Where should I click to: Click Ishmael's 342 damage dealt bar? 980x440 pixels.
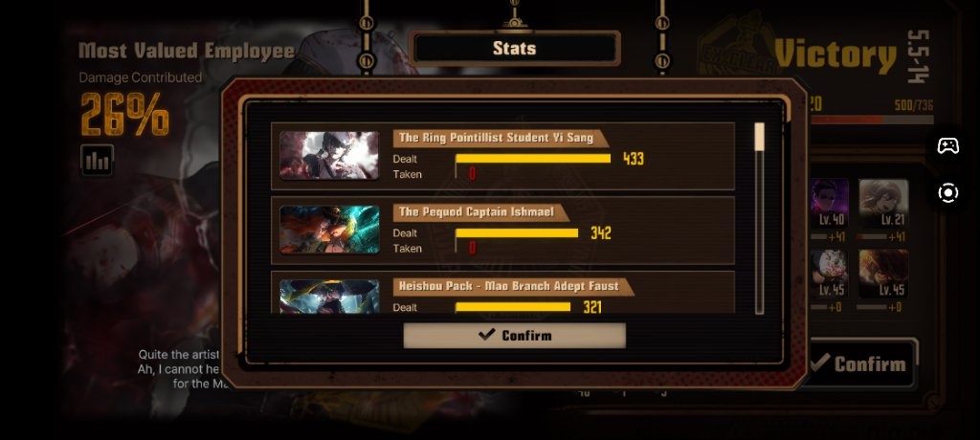click(517, 233)
